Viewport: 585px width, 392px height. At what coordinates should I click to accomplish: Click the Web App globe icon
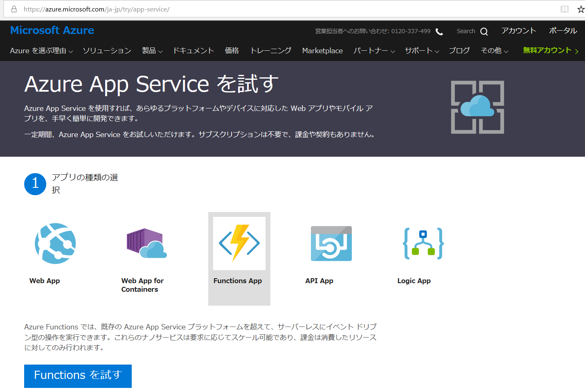pyautogui.click(x=55, y=243)
